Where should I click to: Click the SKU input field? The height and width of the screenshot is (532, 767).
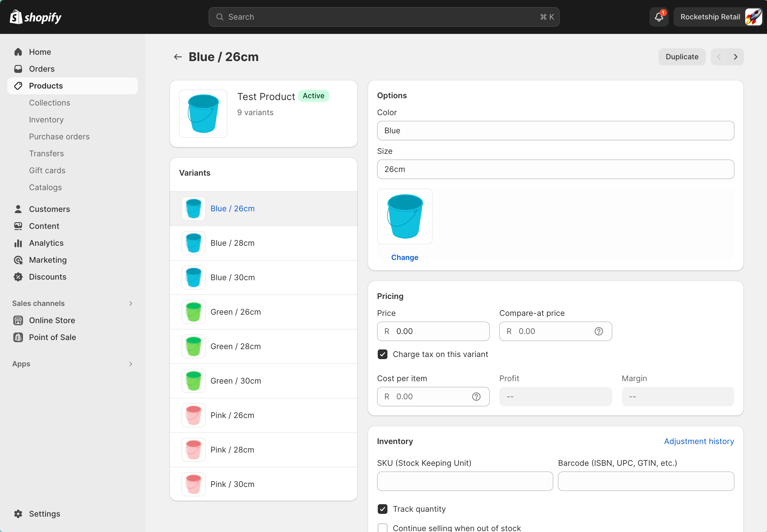[x=465, y=481]
